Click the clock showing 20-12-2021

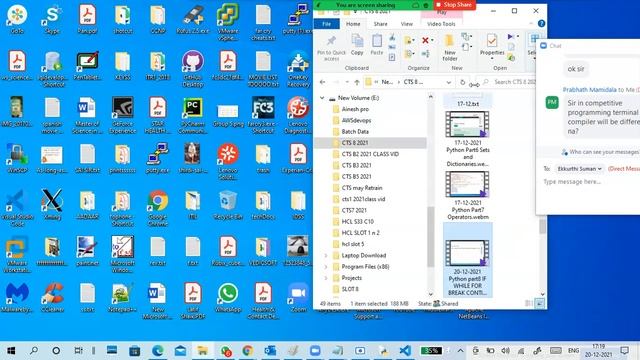[x=598, y=351]
